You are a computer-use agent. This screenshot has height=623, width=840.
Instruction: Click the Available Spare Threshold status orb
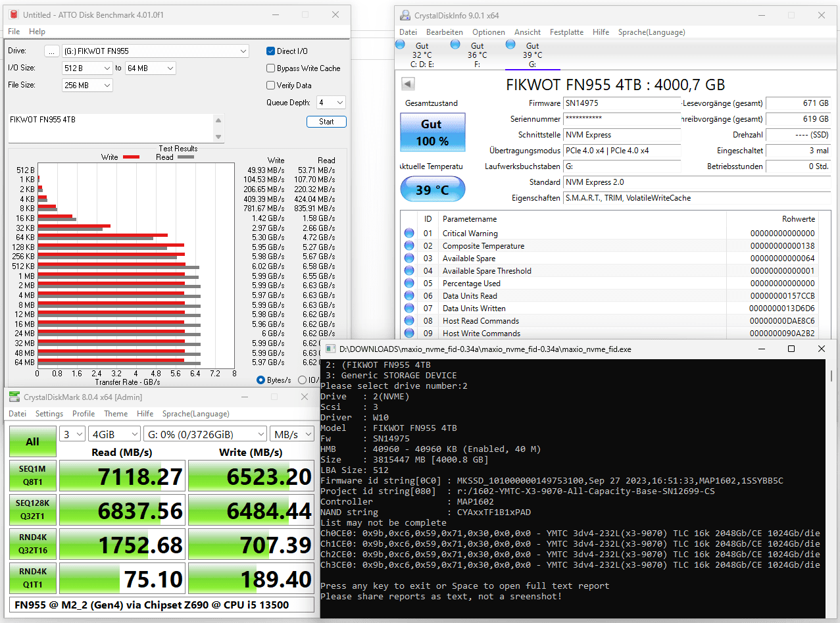[409, 270]
